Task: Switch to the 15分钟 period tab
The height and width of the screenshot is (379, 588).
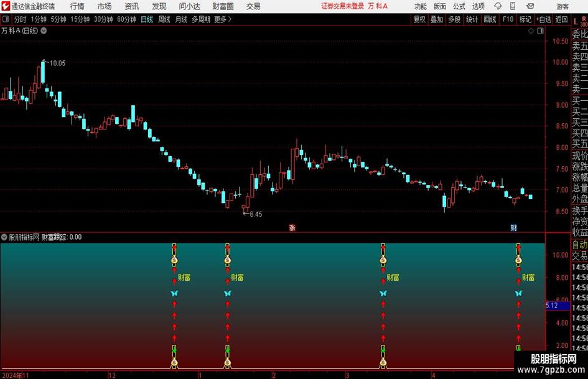Action: coord(80,19)
